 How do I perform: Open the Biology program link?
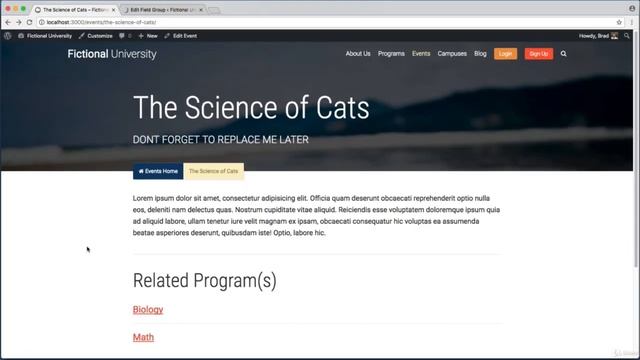(x=148, y=309)
